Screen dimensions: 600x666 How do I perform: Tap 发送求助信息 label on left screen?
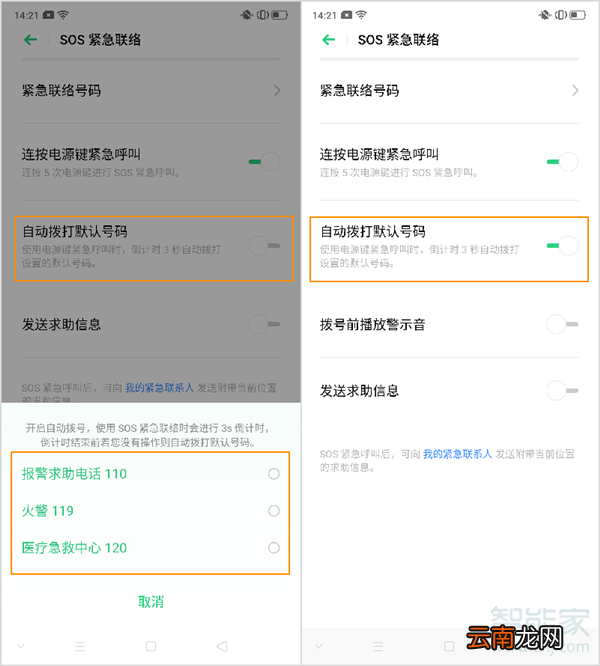[62, 325]
